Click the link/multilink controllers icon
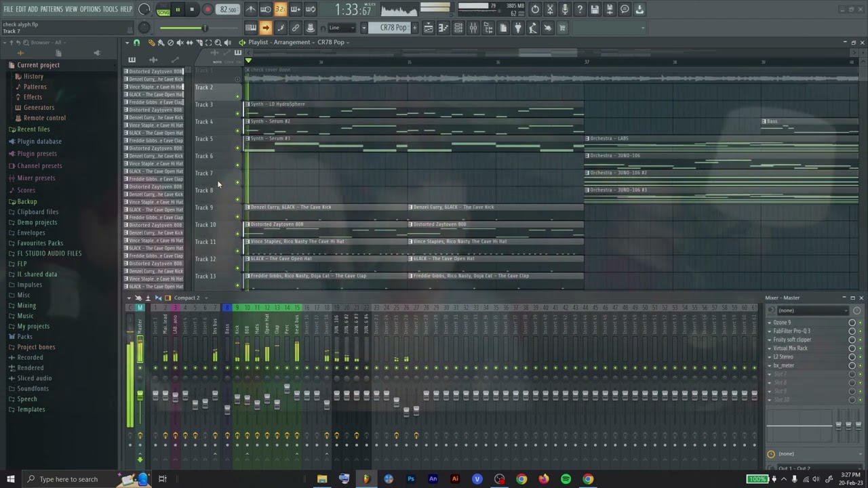 pos(296,28)
